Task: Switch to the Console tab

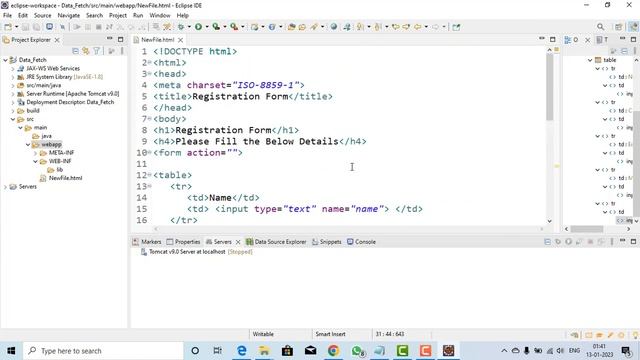Action: (361, 242)
